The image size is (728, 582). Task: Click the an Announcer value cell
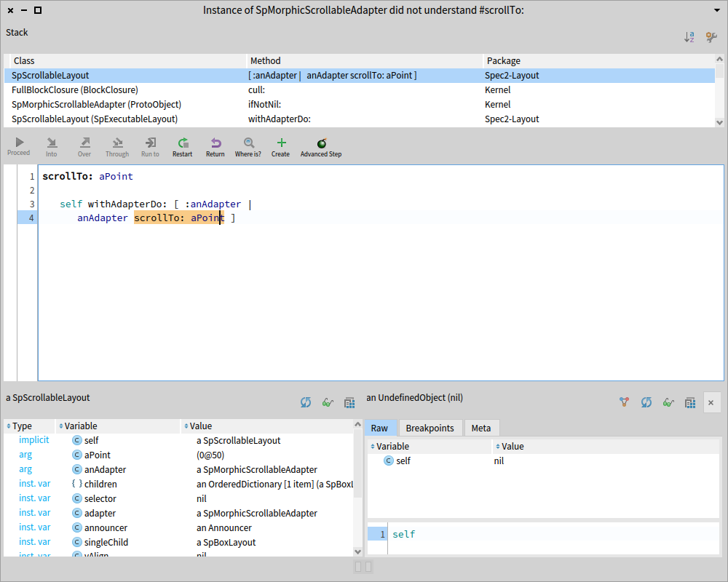(x=224, y=527)
